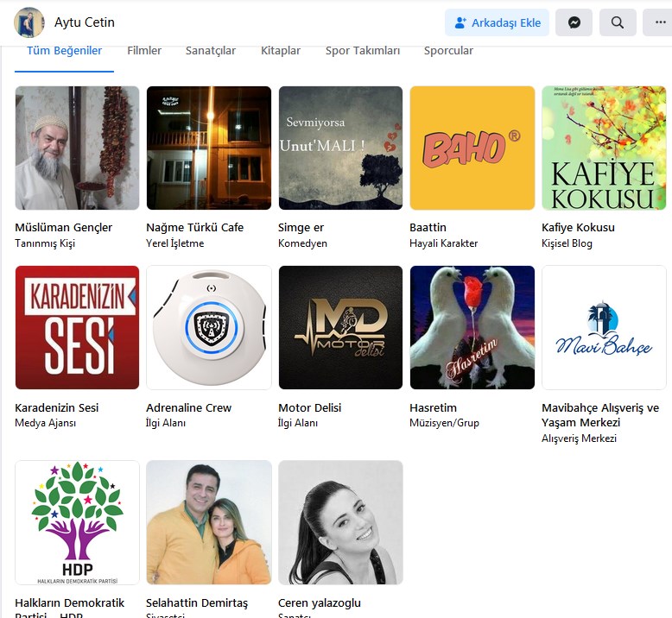
Task: Open Karadenizin Sesi name link
Action: (x=56, y=407)
